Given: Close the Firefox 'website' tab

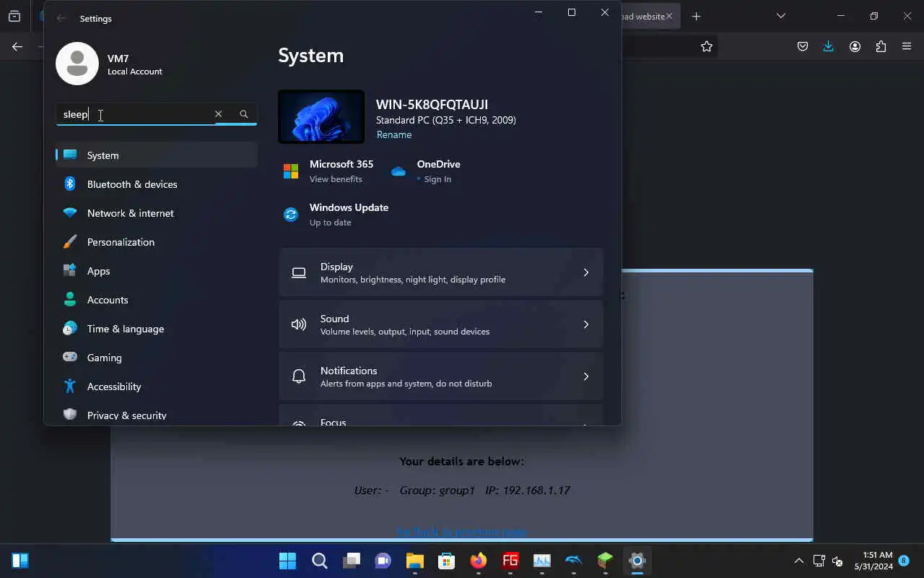Looking at the screenshot, I should click(669, 16).
